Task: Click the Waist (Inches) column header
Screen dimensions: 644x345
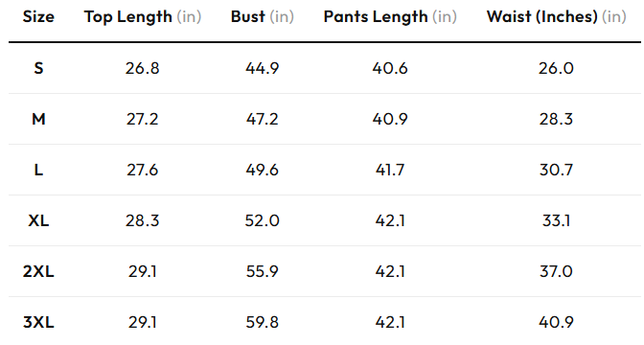Action: [556, 17]
